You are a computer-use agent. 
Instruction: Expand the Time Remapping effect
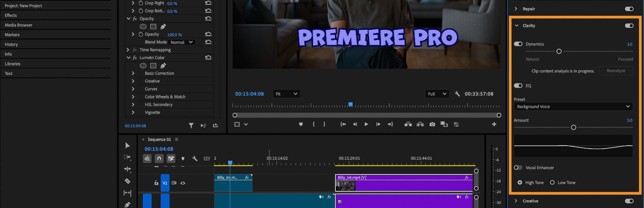tap(128, 50)
